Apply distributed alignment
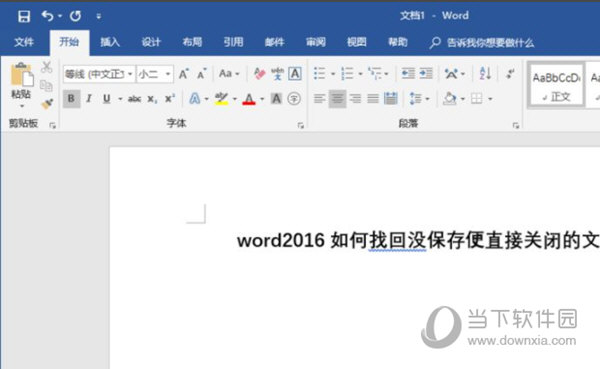 [391, 99]
